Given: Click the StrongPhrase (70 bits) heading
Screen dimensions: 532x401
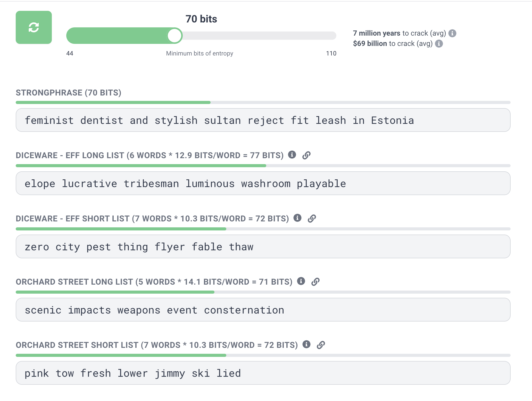Looking at the screenshot, I should [x=69, y=93].
